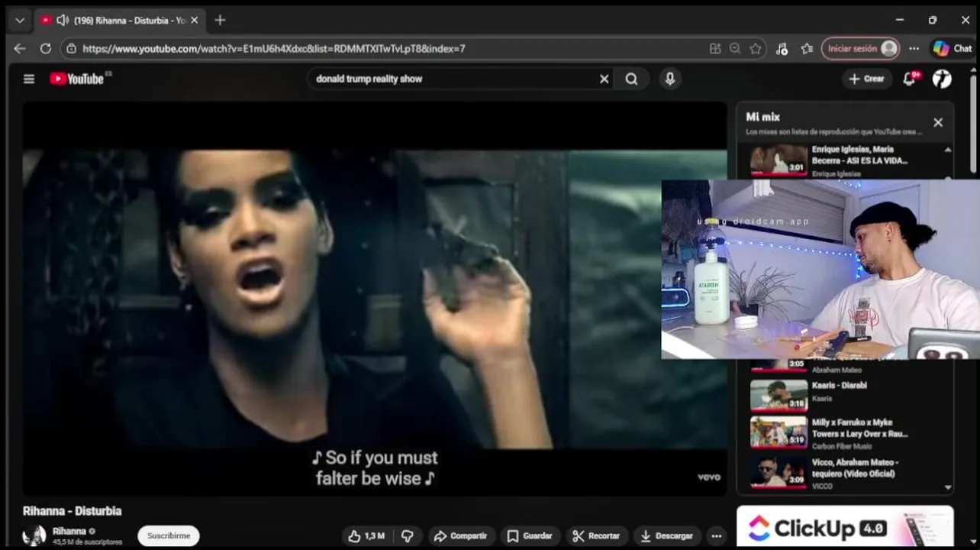
Task: Click the 'Mi mix' playlist title
Action: (x=762, y=117)
